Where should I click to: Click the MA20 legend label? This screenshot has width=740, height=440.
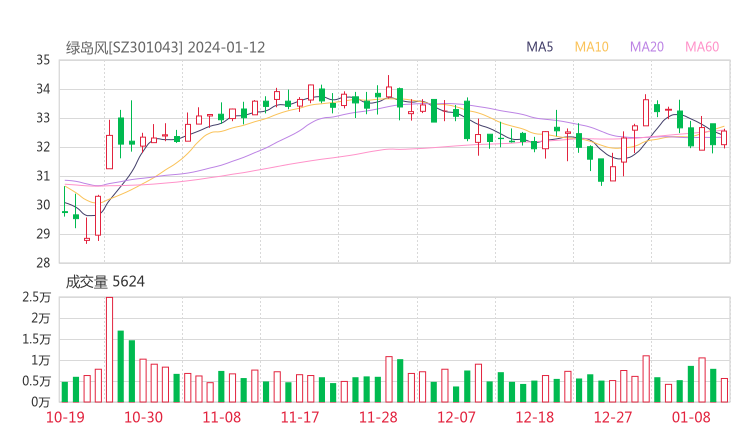click(647, 47)
